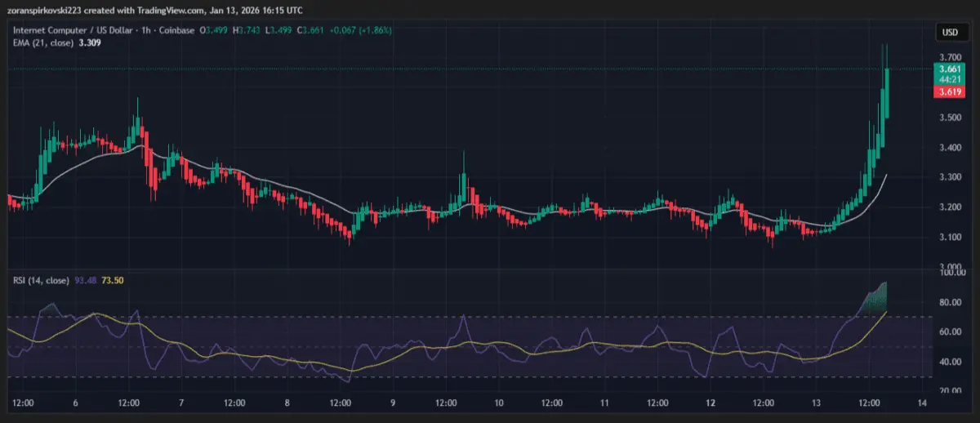Click the 3.200 price axis label
The height and width of the screenshot is (423, 980).
click(950, 207)
